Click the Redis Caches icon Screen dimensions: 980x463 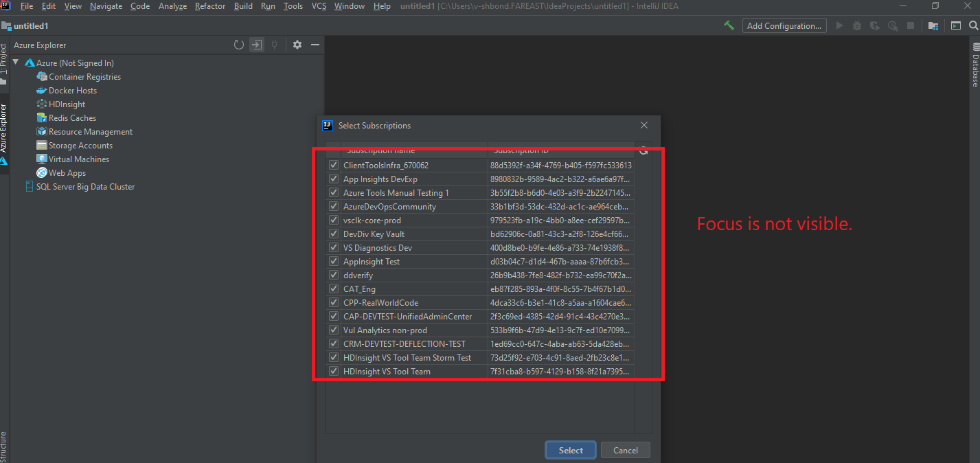click(x=43, y=117)
